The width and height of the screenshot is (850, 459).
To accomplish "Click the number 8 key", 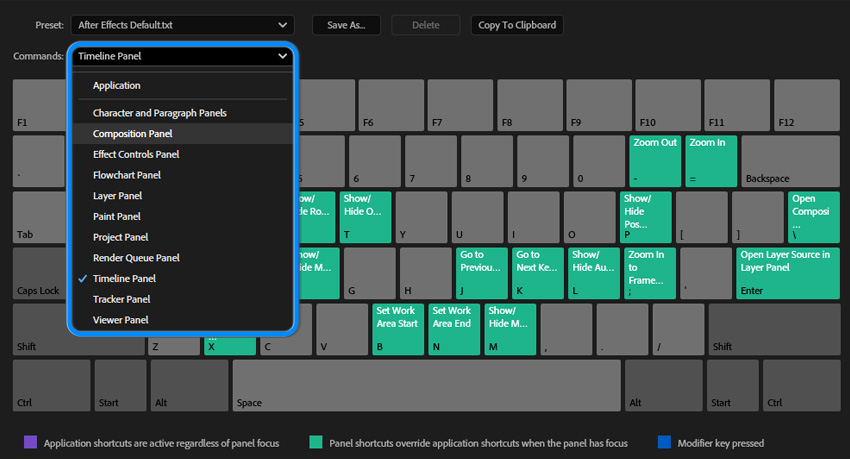I will [x=487, y=161].
